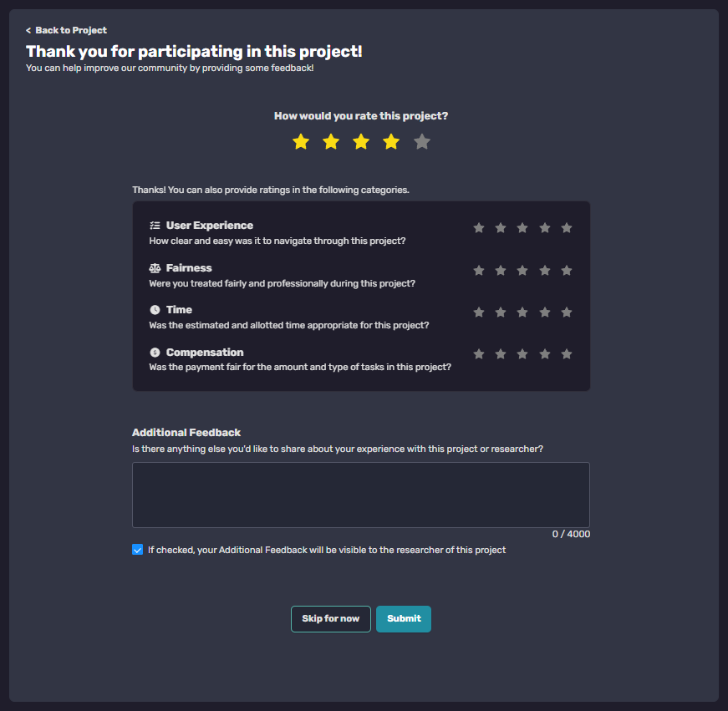
Task: Give Fairness one star
Action: (479, 271)
